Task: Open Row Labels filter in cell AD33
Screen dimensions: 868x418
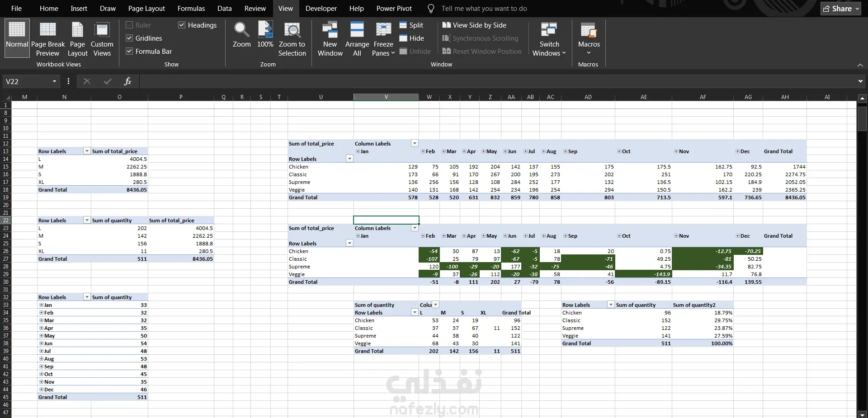Action: click(x=611, y=305)
